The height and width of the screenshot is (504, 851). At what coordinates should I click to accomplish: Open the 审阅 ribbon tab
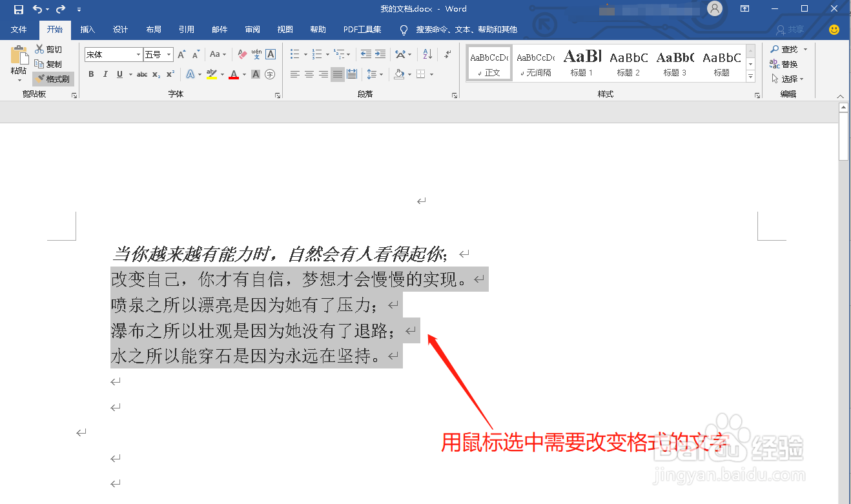[252, 30]
